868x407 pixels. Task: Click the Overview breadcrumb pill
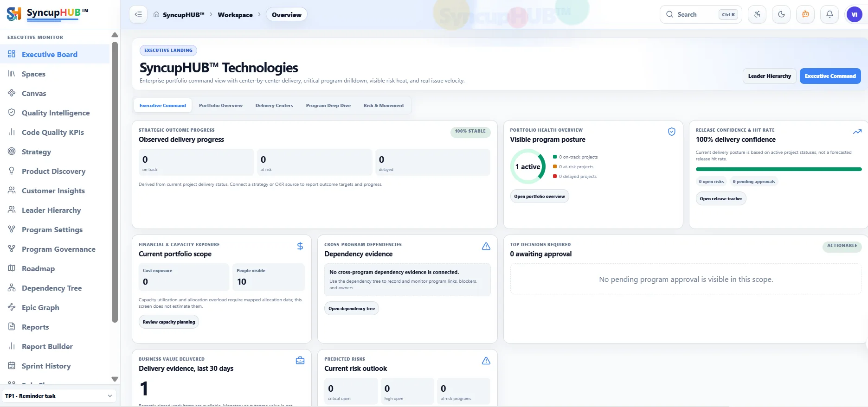click(286, 15)
